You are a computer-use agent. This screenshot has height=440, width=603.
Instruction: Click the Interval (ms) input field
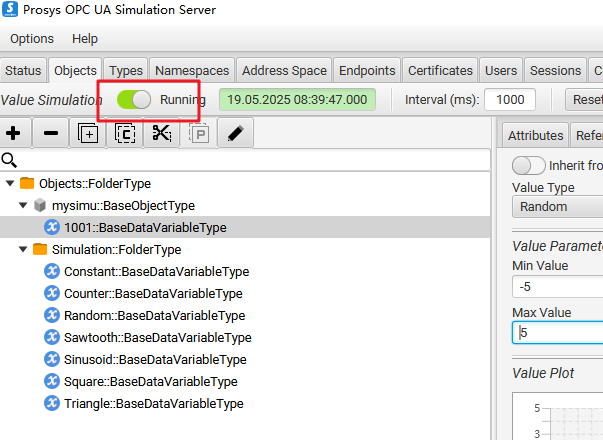click(510, 100)
